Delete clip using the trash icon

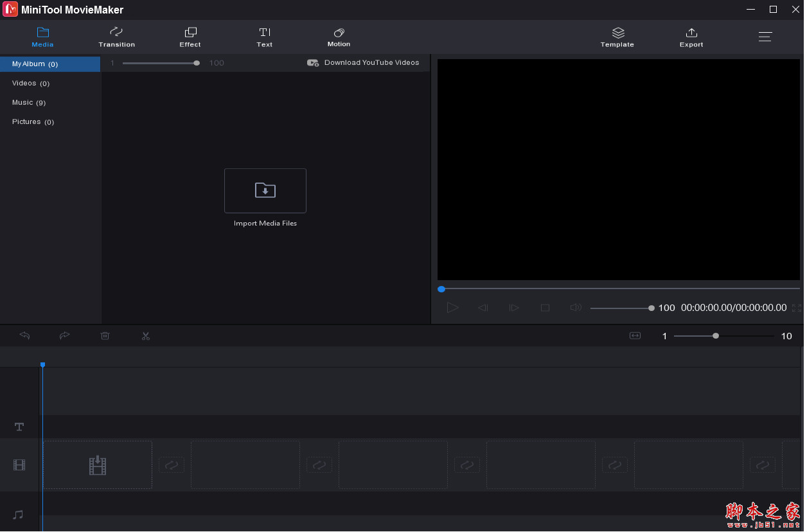[x=105, y=335]
